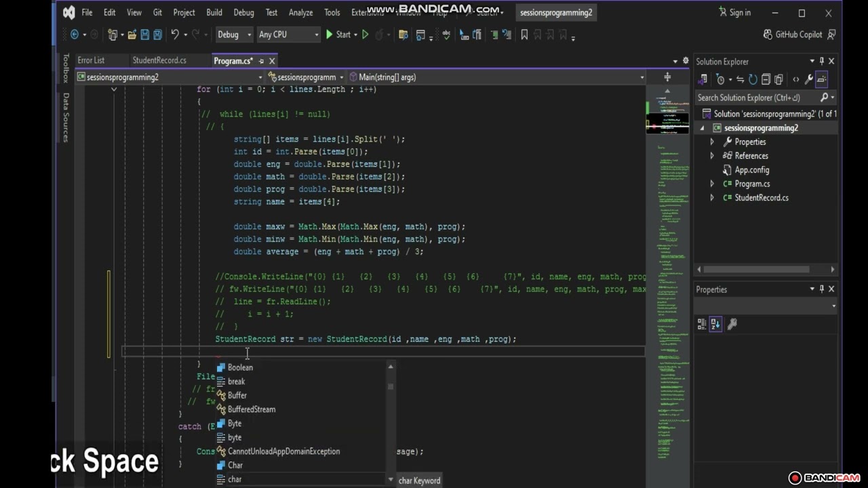Click the Property Pages wrench in Properties panel

tap(732, 324)
